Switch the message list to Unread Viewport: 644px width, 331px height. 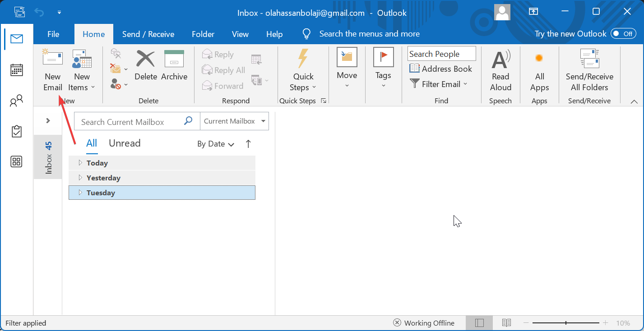tap(125, 143)
